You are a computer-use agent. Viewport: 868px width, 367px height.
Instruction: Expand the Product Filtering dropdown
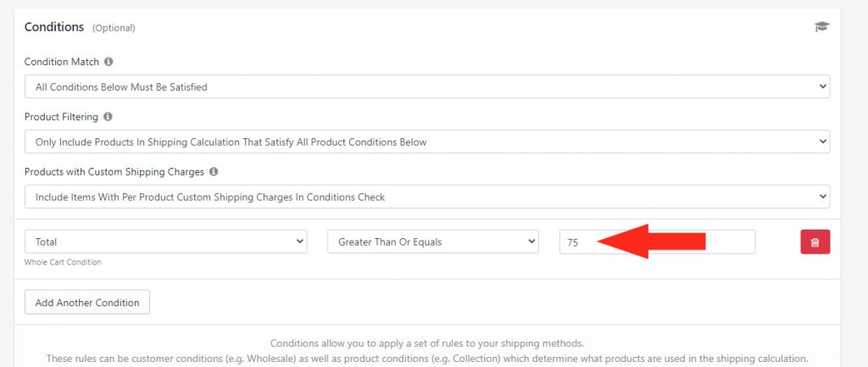click(427, 142)
